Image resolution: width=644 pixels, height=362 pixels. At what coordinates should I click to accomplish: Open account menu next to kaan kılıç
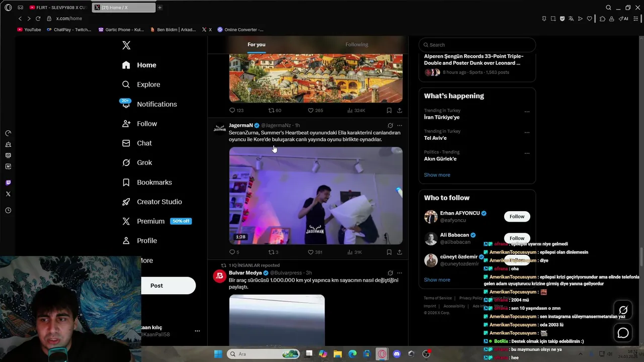click(197, 331)
